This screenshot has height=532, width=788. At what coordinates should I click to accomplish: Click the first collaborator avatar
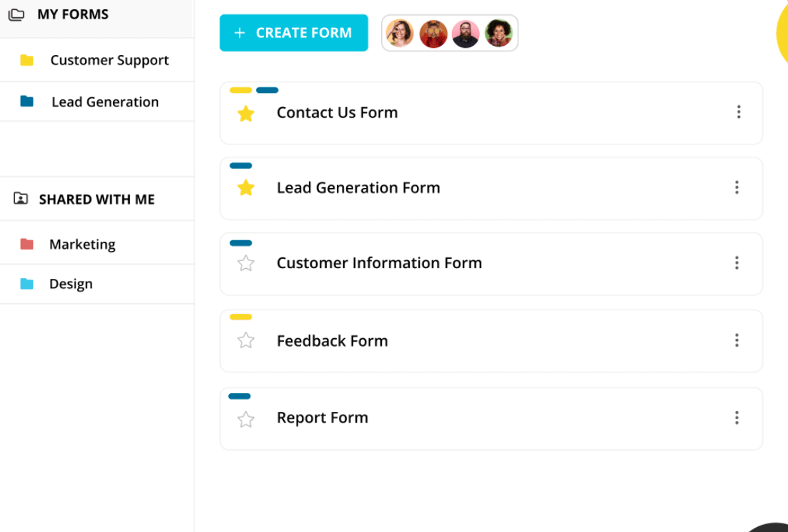coord(400,33)
